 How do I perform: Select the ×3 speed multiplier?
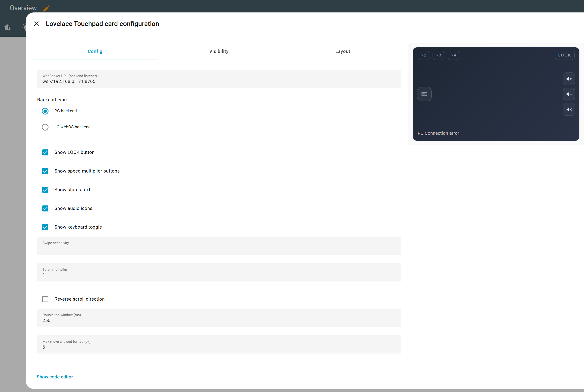click(439, 55)
